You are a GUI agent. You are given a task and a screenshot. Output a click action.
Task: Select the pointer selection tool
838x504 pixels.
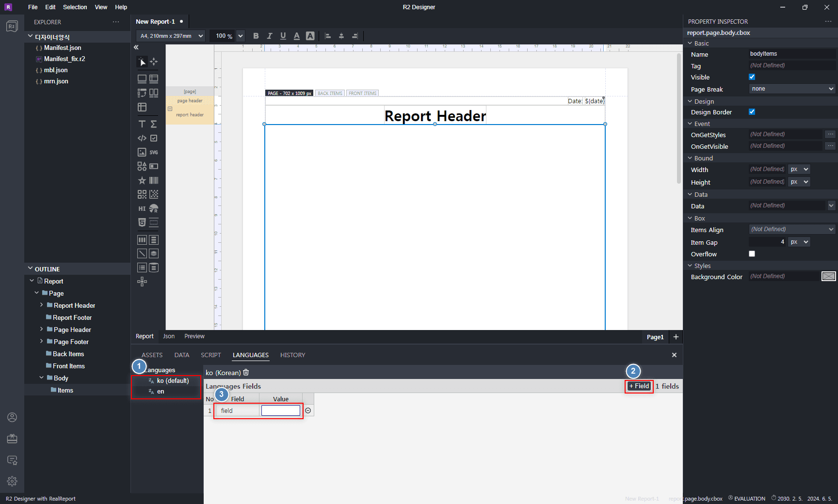click(x=142, y=62)
